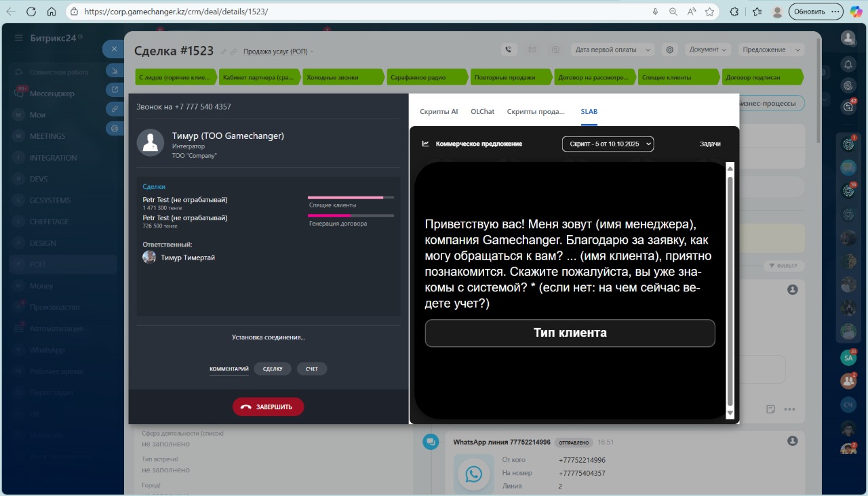The image size is (868, 496).
Task: Switch to the Скрипты AI tab
Action: (439, 112)
